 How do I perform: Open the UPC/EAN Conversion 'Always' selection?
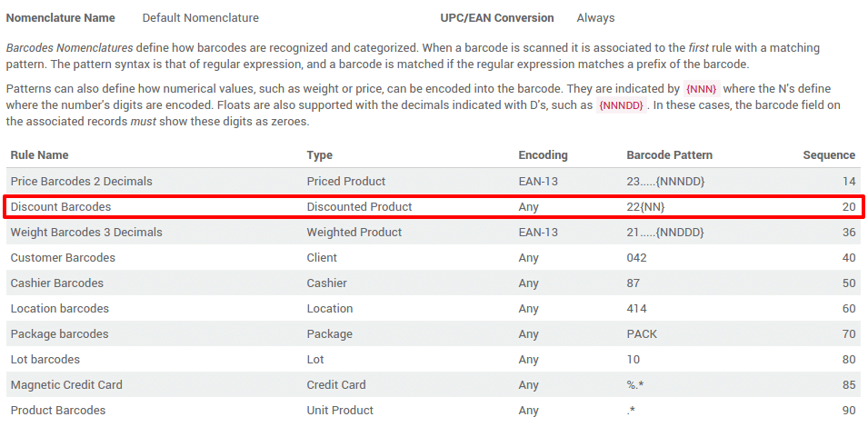click(x=595, y=18)
